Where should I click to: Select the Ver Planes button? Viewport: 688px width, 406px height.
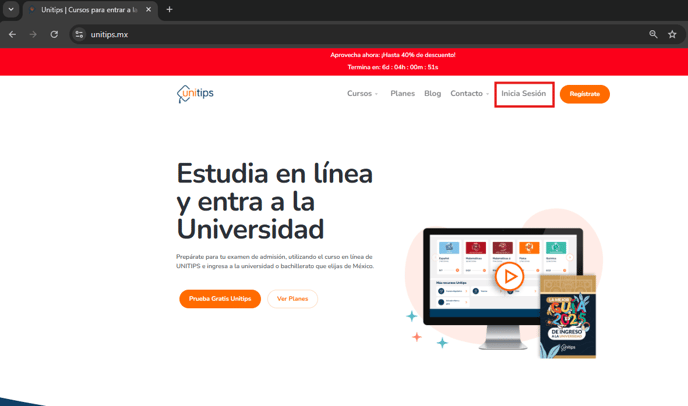[292, 299]
